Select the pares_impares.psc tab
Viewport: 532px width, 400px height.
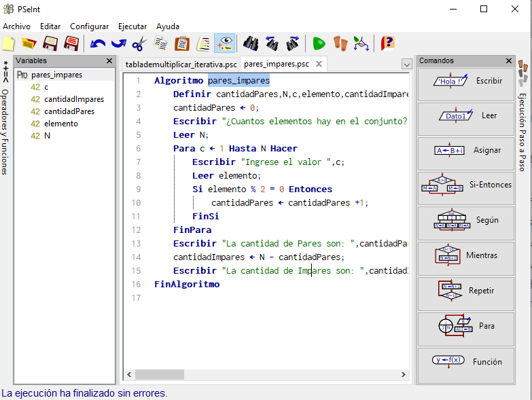coord(277,64)
